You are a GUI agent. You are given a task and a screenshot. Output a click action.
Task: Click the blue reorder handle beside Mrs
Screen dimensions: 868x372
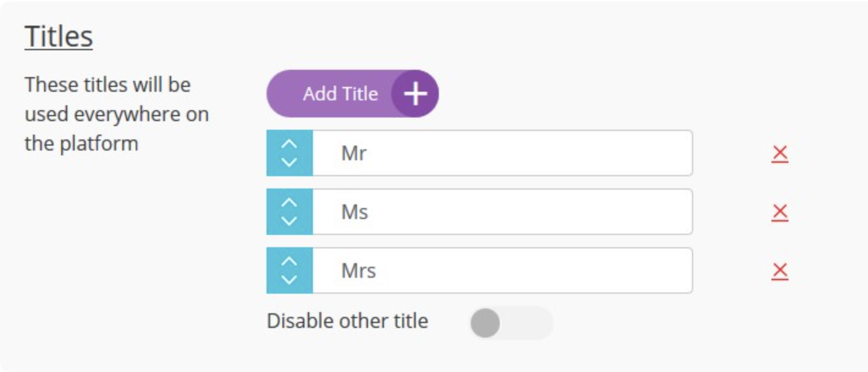coord(290,270)
